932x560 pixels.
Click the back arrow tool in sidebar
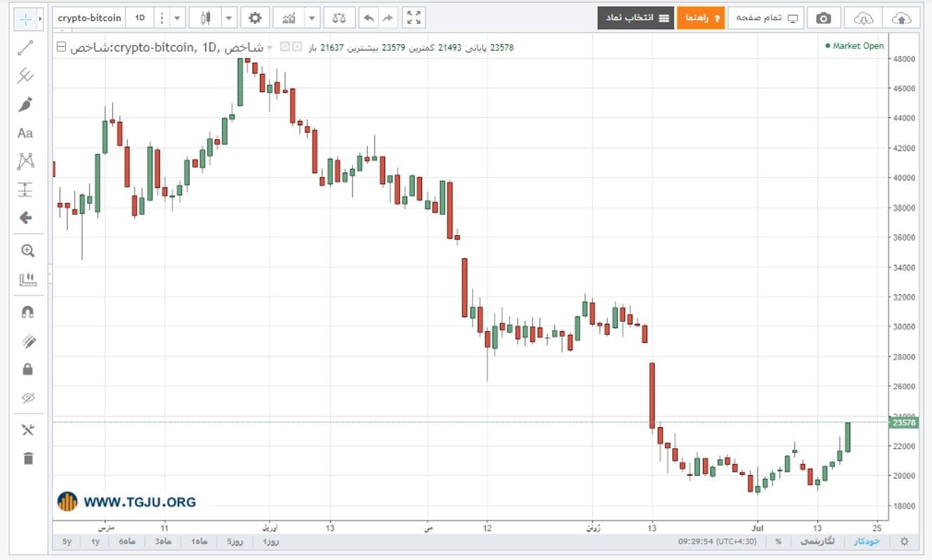[x=25, y=218]
